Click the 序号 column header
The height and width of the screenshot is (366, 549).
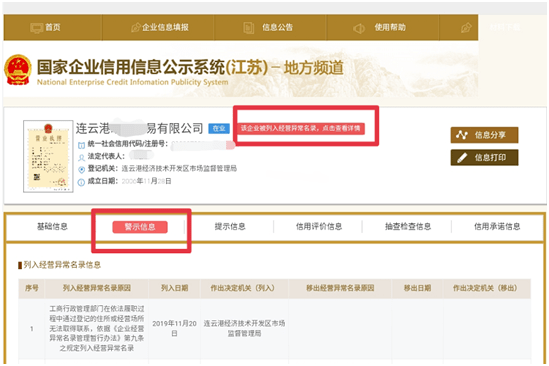32,288
